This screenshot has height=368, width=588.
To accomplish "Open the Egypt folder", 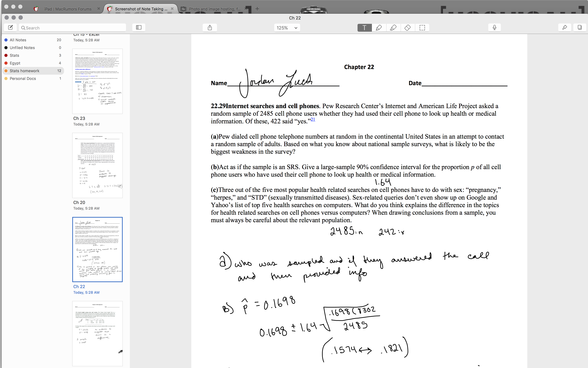I will click(x=33, y=63).
